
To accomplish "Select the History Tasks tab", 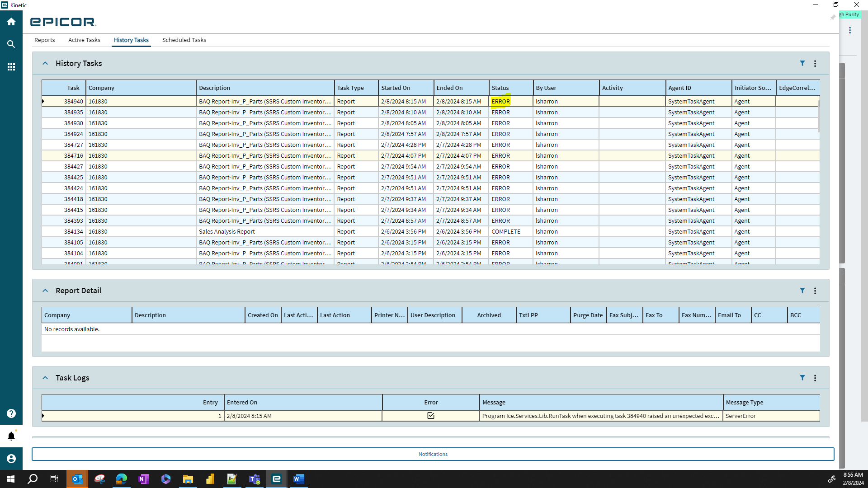I will pyautogui.click(x=131, y=40).
